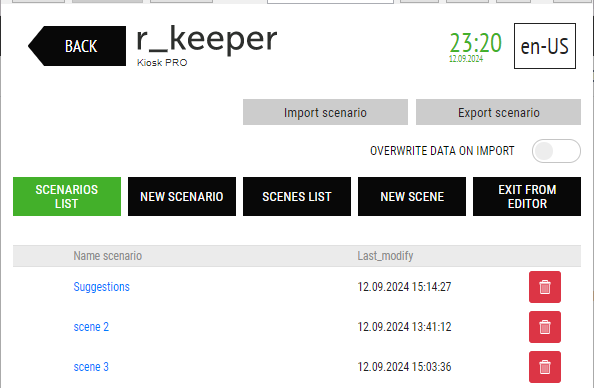594x388 pixels.
Task: Switch to the Scenarios List tab
Action: tap(67, 196)
